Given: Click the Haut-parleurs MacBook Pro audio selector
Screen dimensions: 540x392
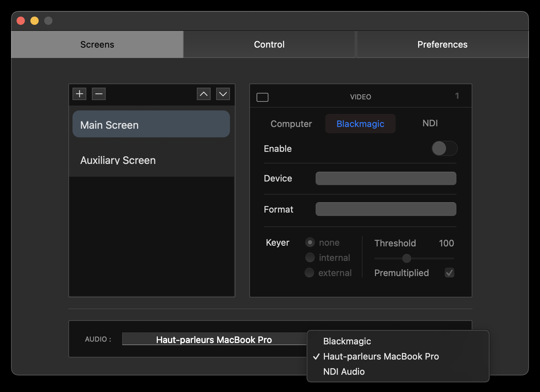Looking at the screenshot, I should 214,340.
